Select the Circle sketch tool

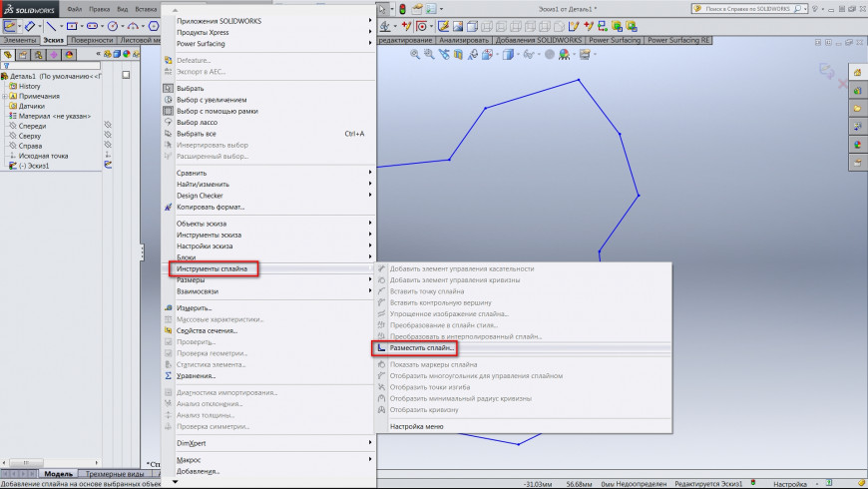point(113,26)
